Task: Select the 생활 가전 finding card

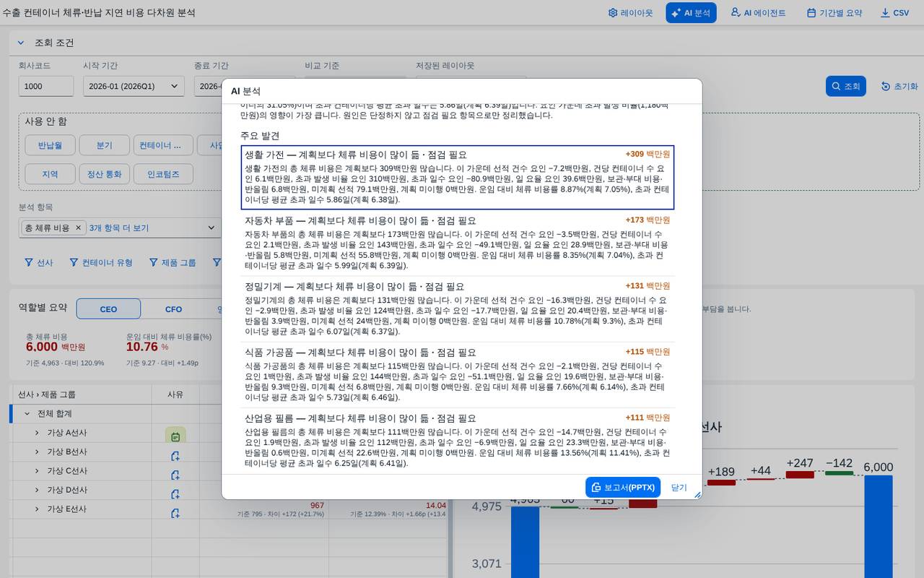Action: (458, 177)
